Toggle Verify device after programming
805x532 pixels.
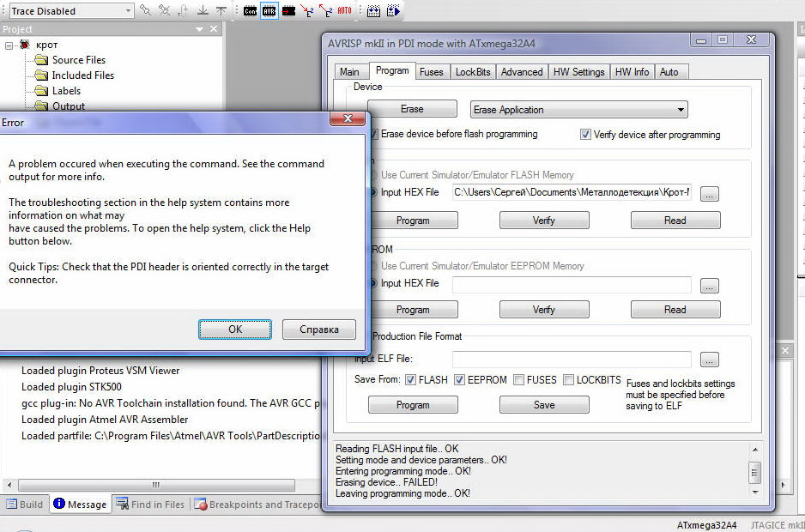click(585, 135)
